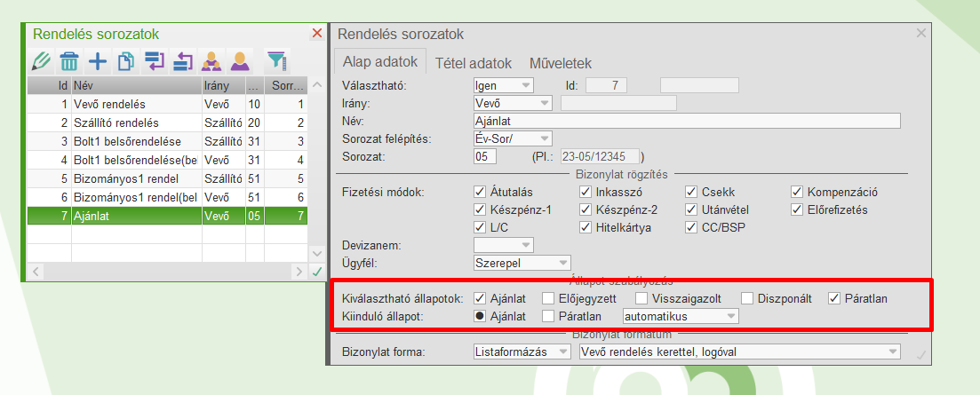Select the Bizományos1 rendel(bel row
The height and width of the screenshot is (395, 980).
tap(168, 197)
